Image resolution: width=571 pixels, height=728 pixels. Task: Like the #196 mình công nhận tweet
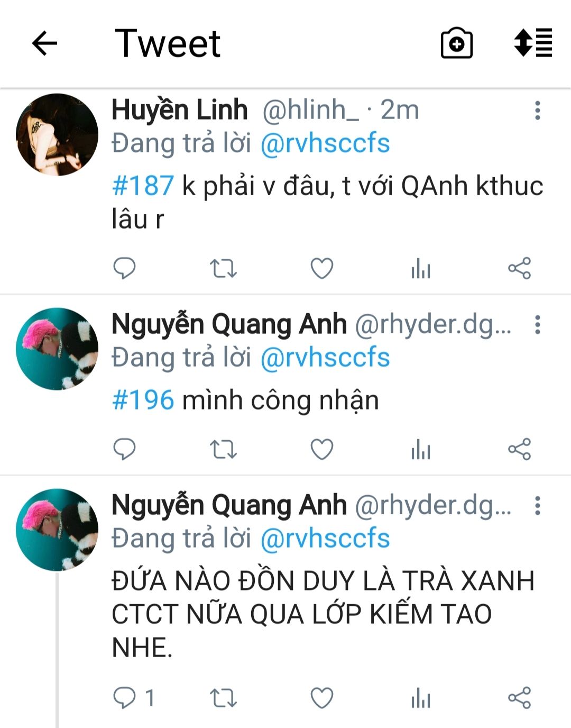click(321, 449)
